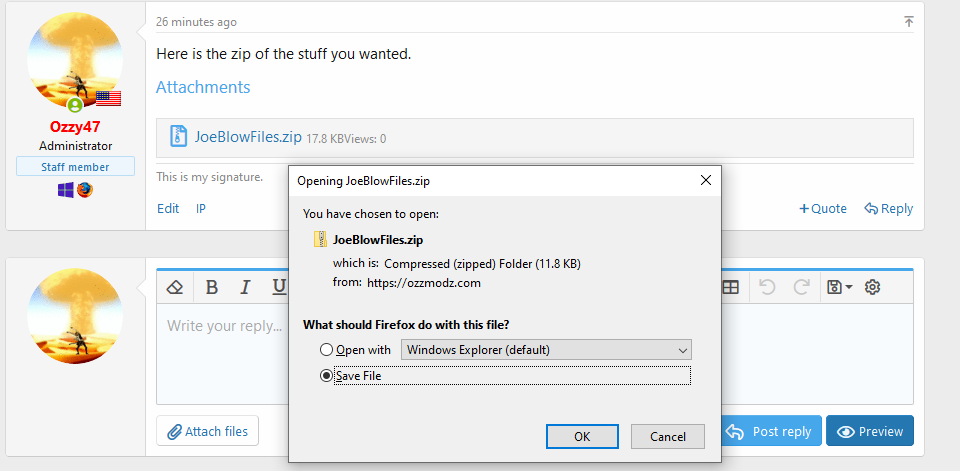Open the JoeBlowFiles.zip attachment link
960x471 pixels.
(x=248, y=137)
